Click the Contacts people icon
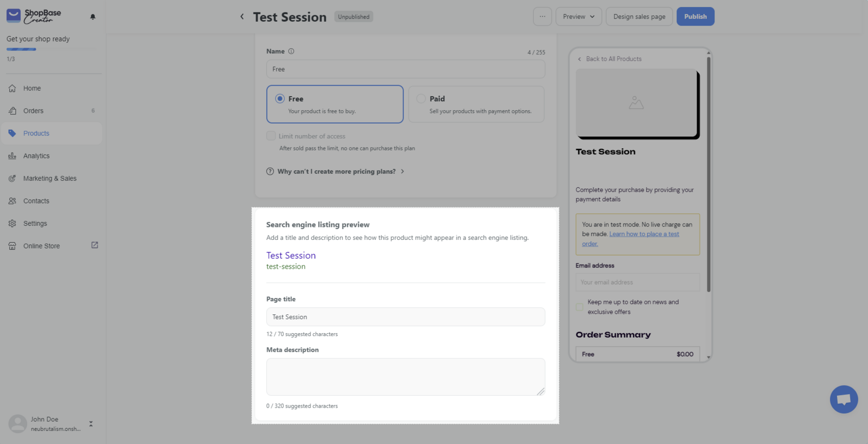The width and height of the screenshot is (868, 444). point(12,201)
